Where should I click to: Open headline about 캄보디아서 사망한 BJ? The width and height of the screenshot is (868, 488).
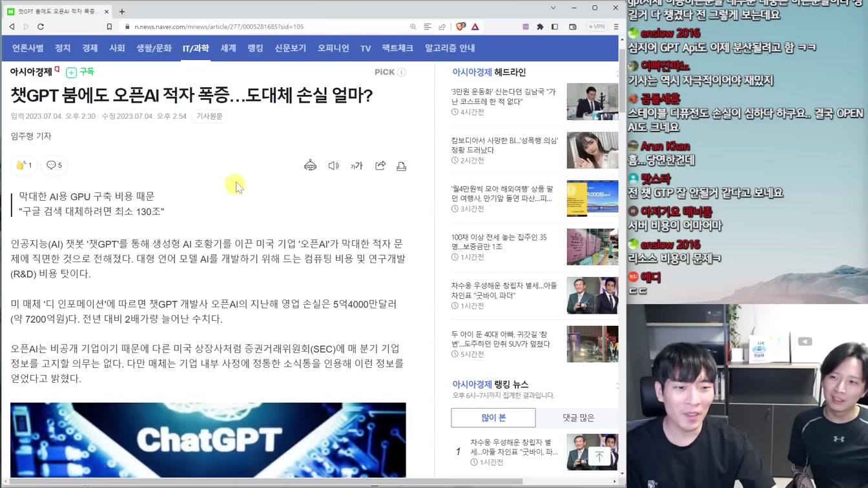tap(504, 145)
